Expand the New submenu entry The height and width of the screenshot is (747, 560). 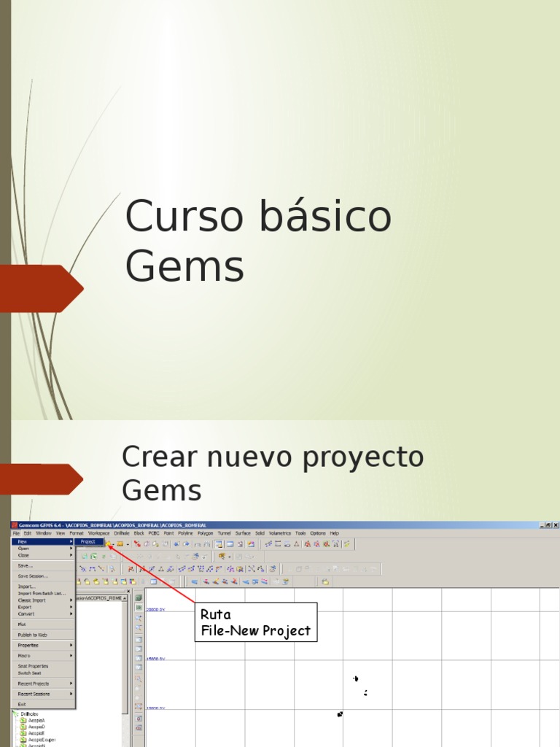pos(43,542)
